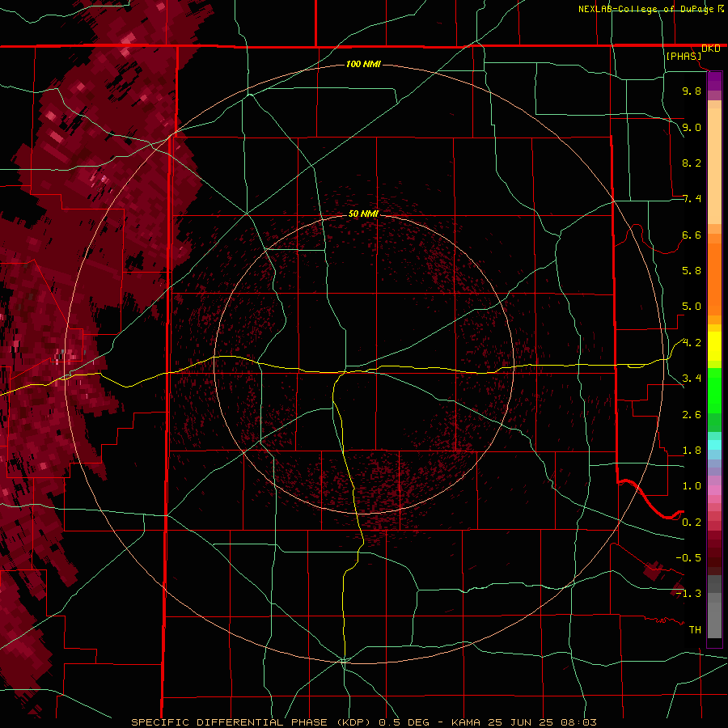
Task: Pick the pink segment of the color bar
Action: tap(714, 490)
